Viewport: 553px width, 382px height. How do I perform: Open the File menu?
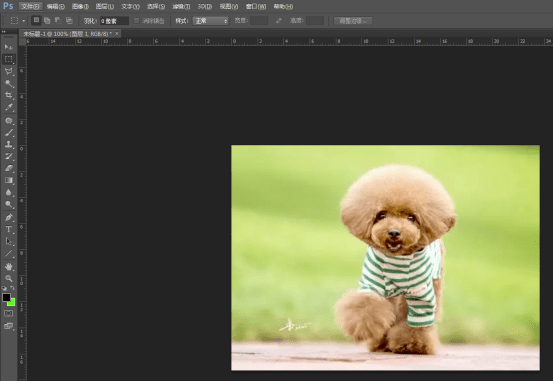pyautogui.click(x=30, y=6)
